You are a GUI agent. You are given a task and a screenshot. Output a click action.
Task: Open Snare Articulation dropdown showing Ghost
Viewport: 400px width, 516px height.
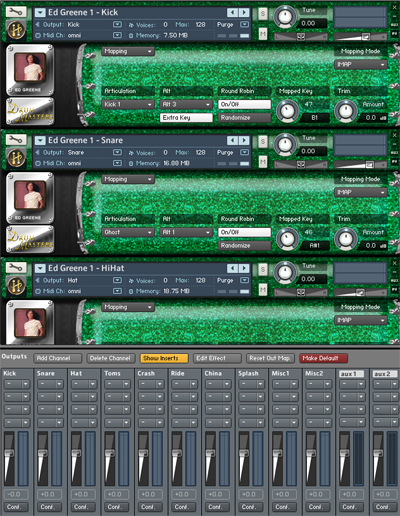[128, 232]
